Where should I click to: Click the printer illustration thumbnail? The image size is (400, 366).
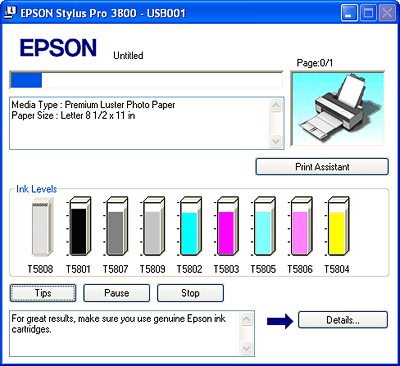click(337, 108)
